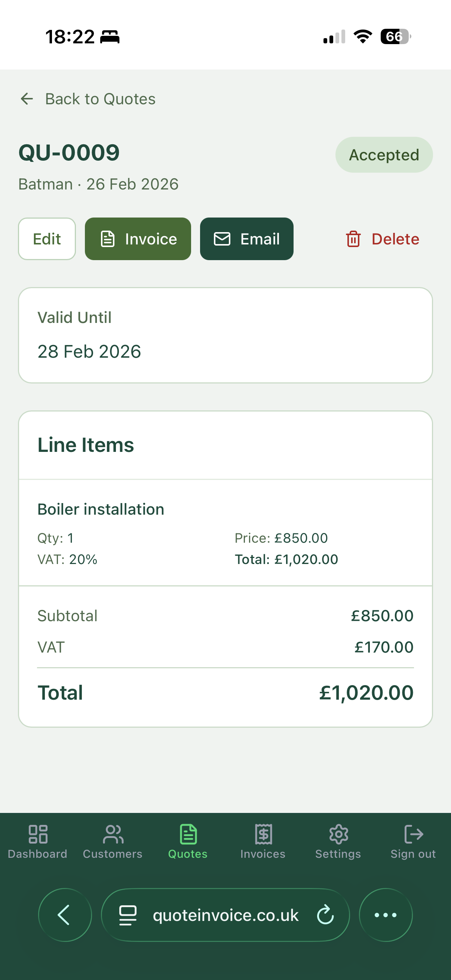Tap the Accepted status badge
The image size is (451, 980).
click(384, 155)
